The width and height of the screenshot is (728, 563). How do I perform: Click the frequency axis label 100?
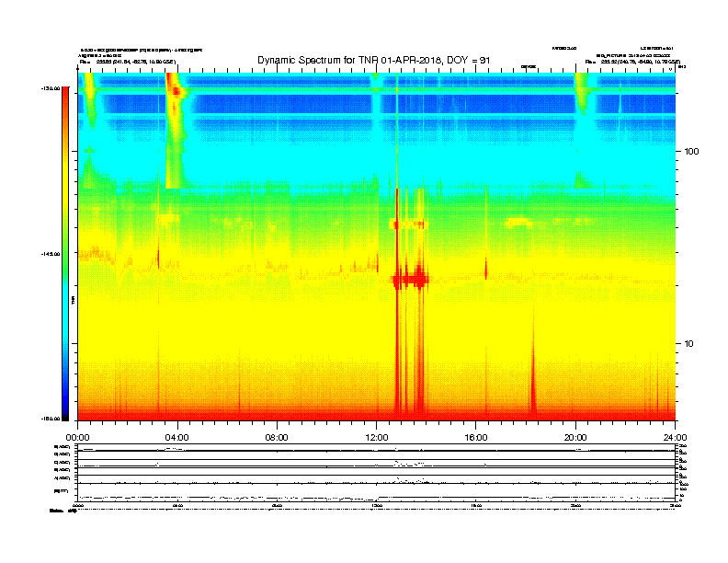692,152
